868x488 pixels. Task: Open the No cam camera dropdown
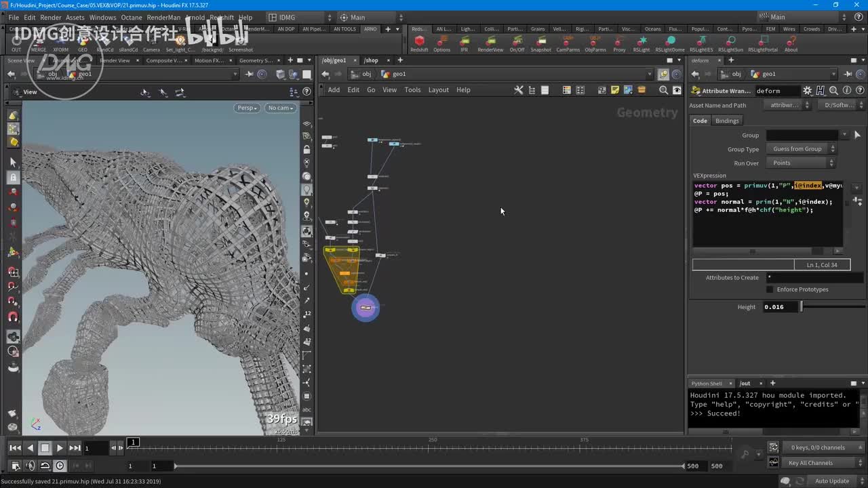(280, 108)
